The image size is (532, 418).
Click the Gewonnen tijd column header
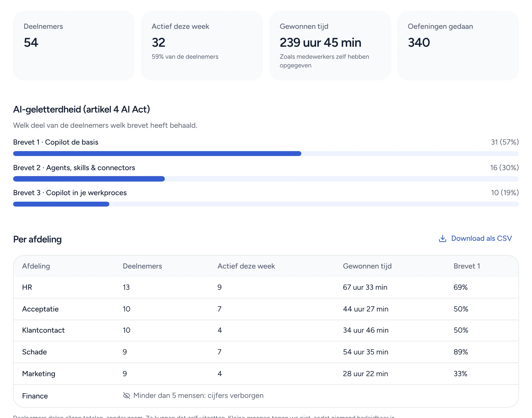(367, 266)
